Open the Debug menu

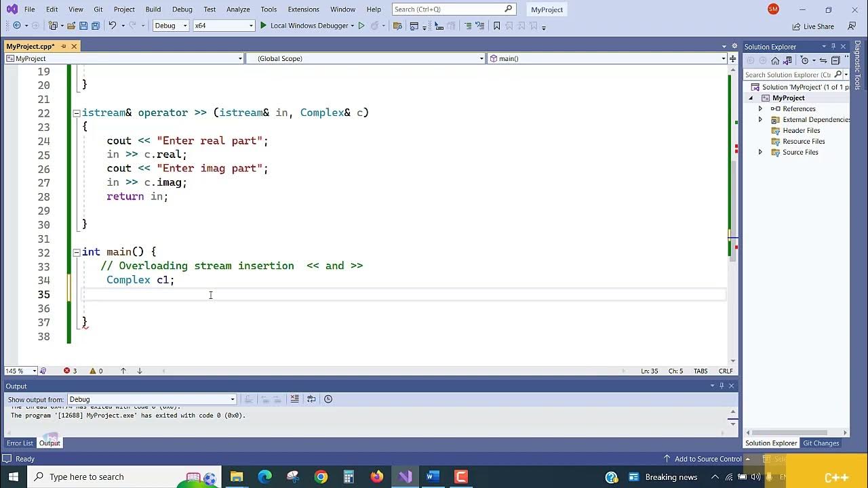tap(182, 9)
